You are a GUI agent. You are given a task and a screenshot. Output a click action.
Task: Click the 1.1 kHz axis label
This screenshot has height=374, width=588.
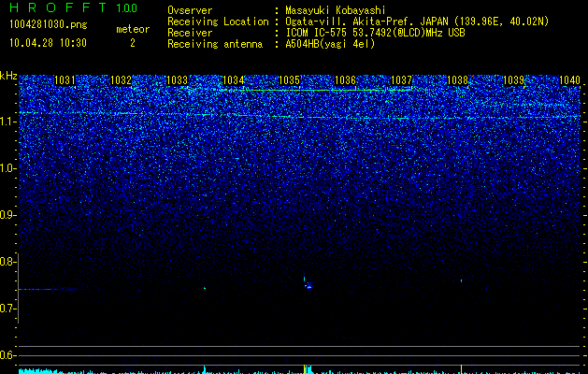[x=7, y=122]
